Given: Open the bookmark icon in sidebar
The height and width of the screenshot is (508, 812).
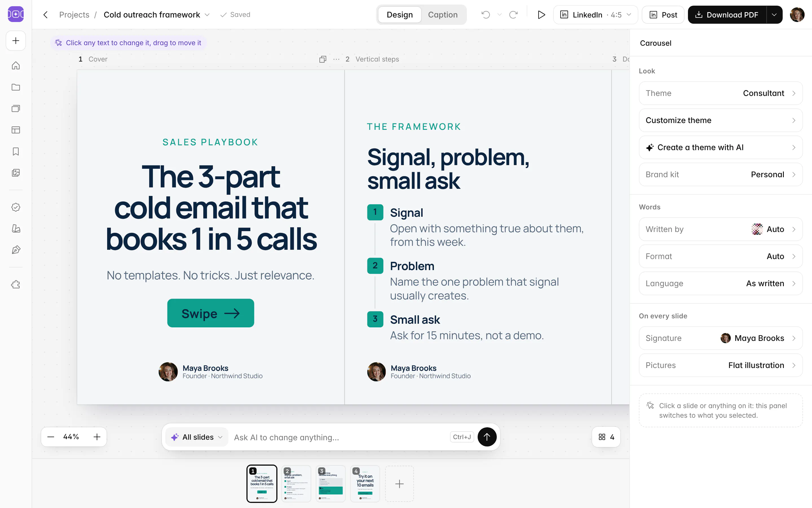Looking at the screenshot, I should pyautogui.click(x=16, y=152).
